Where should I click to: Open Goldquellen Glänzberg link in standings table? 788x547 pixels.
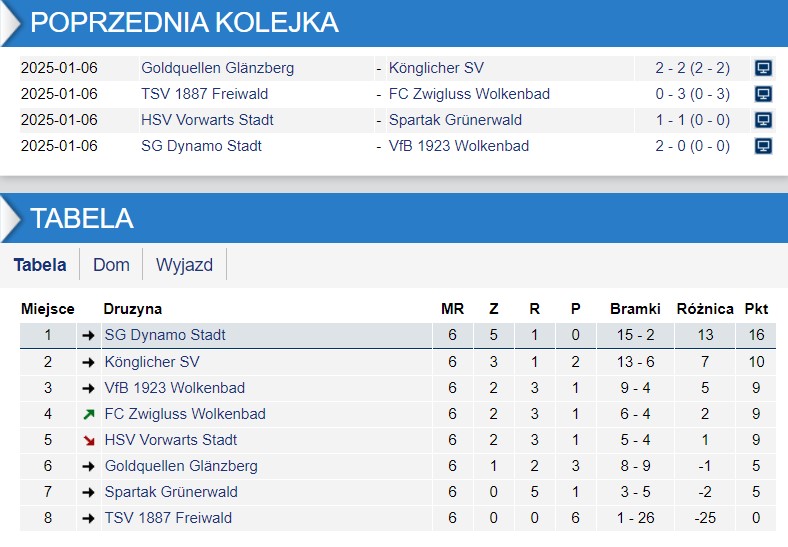[x=181, y=466]
